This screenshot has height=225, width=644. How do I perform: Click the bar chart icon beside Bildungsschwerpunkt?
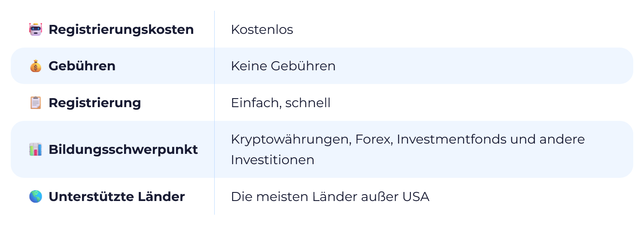coord(36,150)
